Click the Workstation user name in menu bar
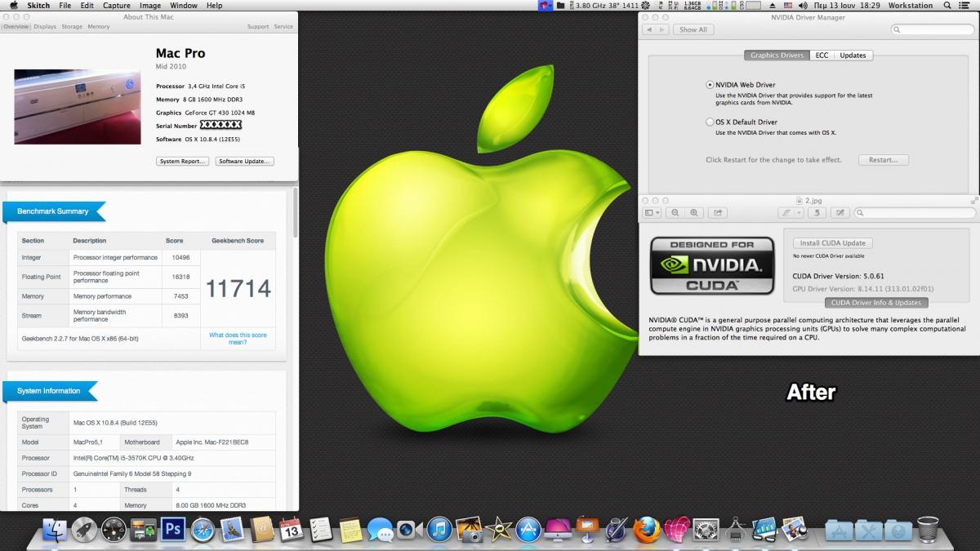The image size is (980, 551). click(911, 6)
